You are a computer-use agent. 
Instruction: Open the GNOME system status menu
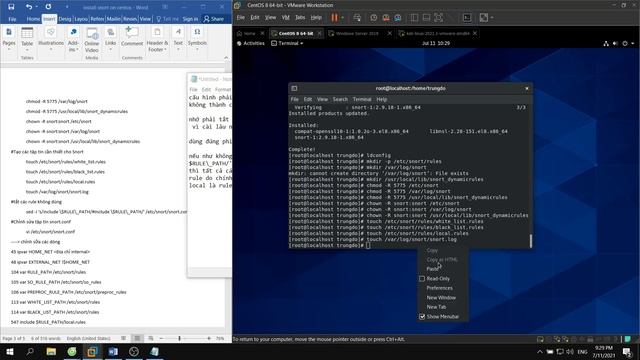point(619,43)
